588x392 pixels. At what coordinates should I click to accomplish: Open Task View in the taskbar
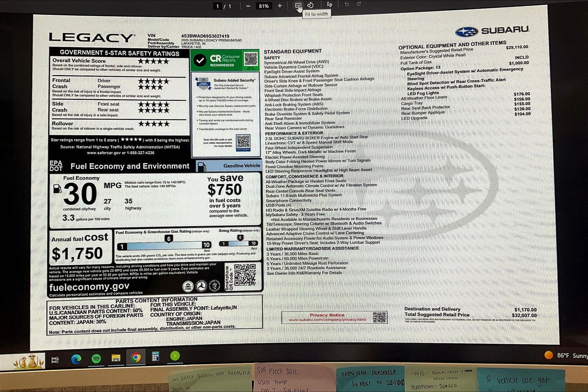tap(55, 360)
